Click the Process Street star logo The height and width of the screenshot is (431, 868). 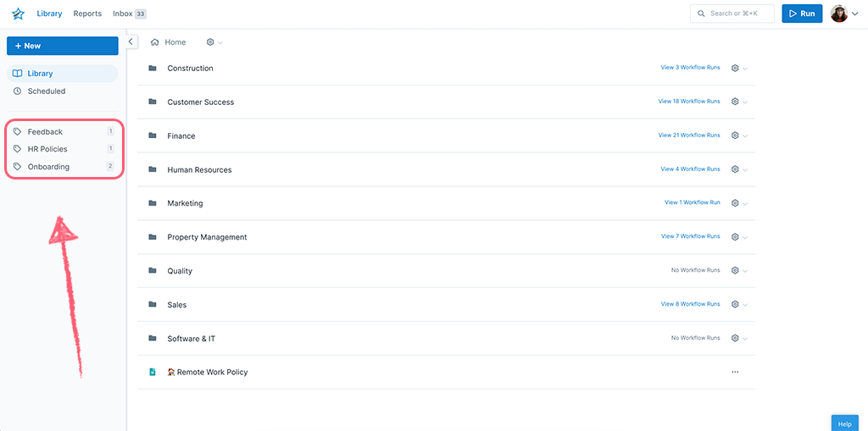[x=19, y=14]
